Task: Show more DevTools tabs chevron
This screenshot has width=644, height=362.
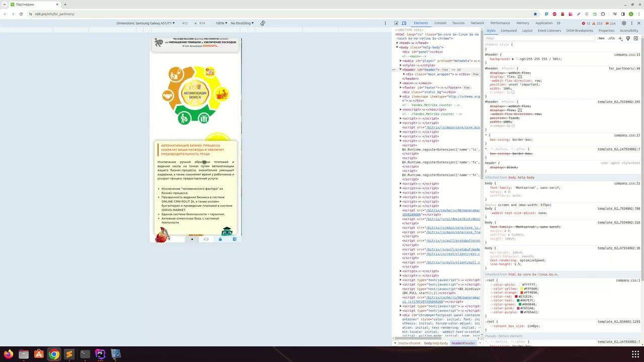Action: click(x=558, y=23)
